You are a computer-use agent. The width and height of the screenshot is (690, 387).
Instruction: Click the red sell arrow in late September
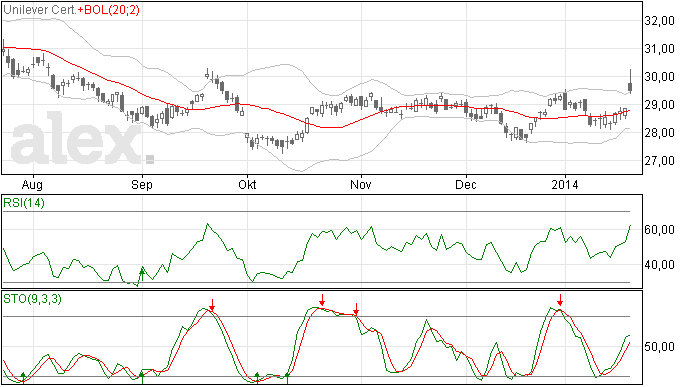click(212, 305)
